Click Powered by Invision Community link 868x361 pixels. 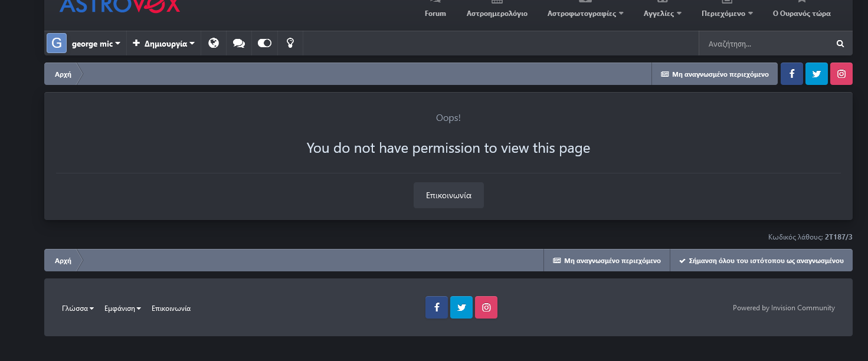[784, 308]
